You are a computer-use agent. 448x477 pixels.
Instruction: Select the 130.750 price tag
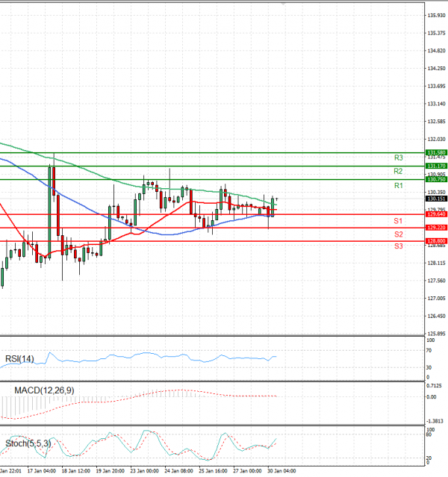(x=437, y=179)
